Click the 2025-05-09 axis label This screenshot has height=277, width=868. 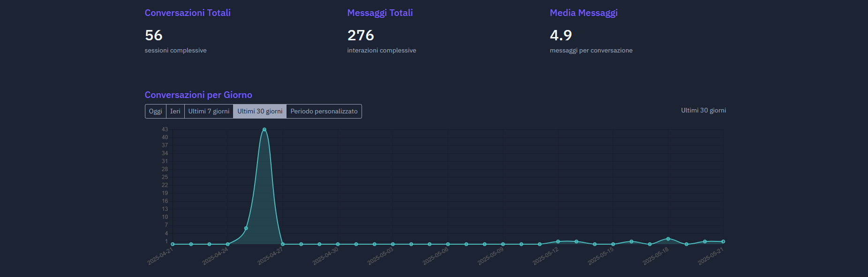pyautogui.click(x=491, y=256)
